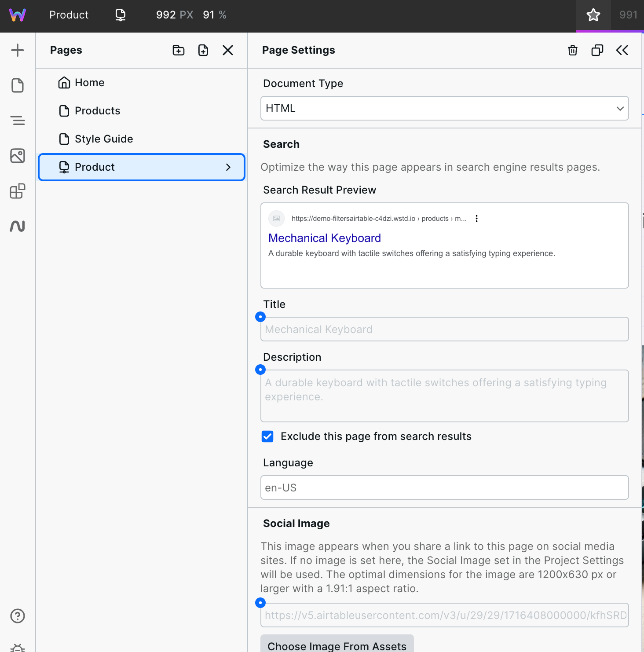Toggle the Title binding dot

[260, 317]
